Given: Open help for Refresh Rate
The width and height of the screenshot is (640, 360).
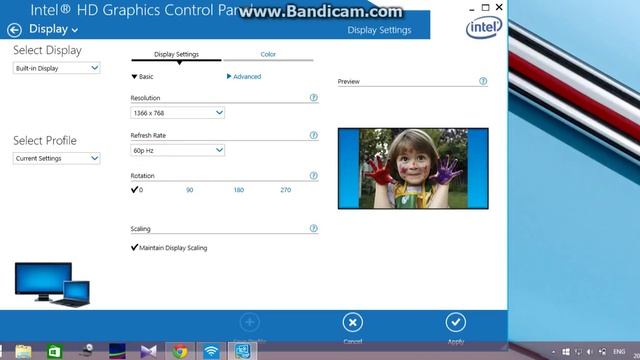Looking at the screenshot, I should (x=313, y=135).
